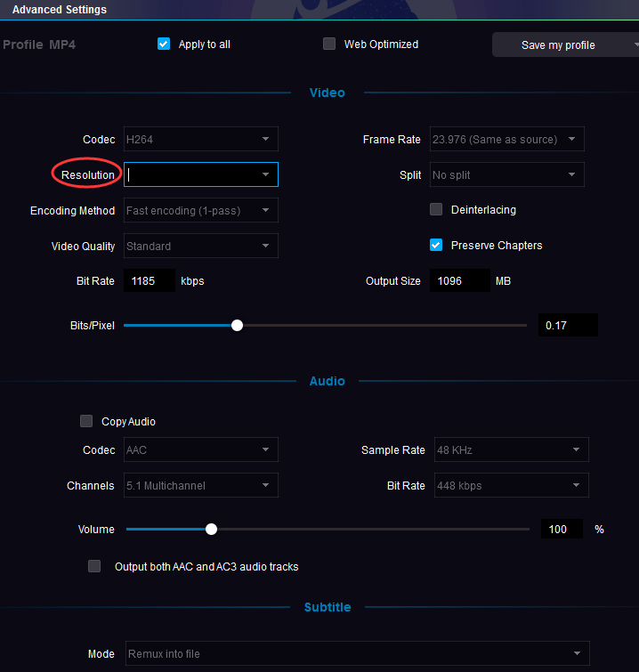Screen dimensions: 639x672
Task: Enable Output both AAC and AC3 tracks
Action: click(94, 566)
